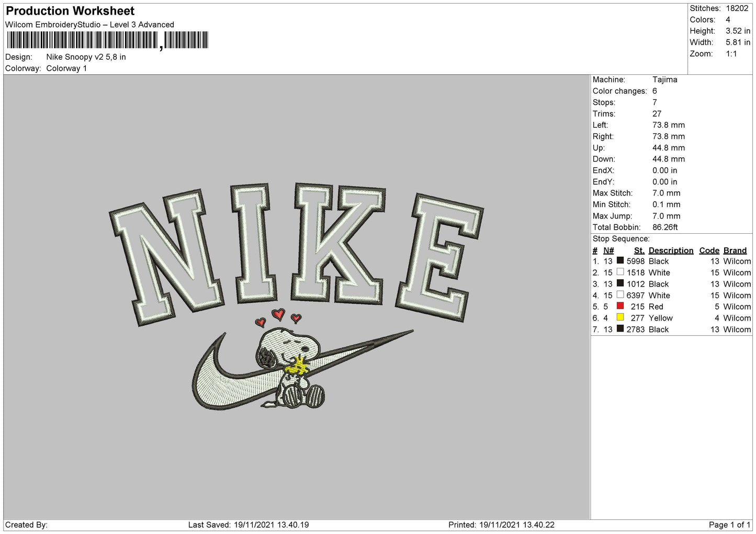Click the black swatch in stop row 3

point(620,283)
